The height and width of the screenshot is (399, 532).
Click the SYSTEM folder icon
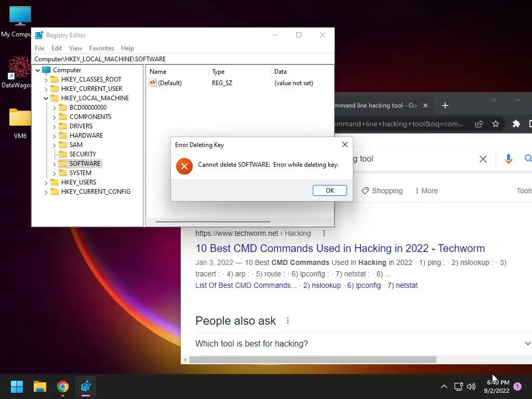(x=63, y=172)
